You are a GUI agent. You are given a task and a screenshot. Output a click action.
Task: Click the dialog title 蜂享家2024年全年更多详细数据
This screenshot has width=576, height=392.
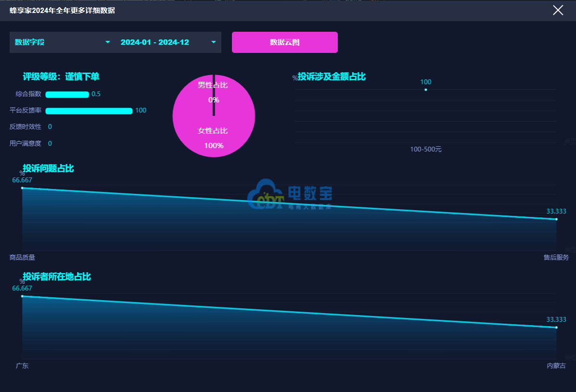(62, 10)
